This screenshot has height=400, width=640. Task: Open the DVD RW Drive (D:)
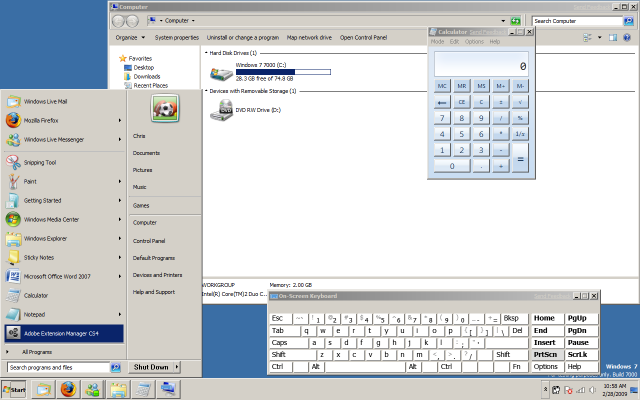click(220, 111)
